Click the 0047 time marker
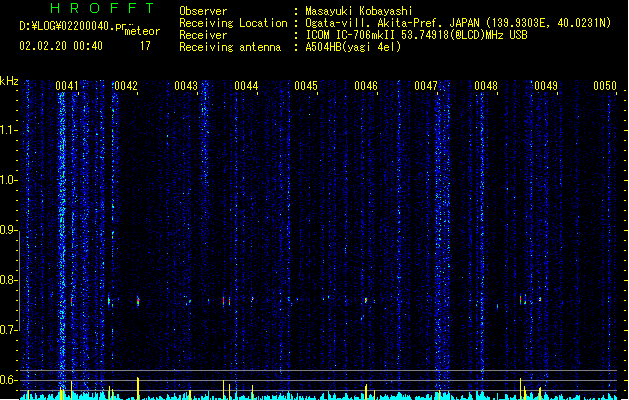629x400 pixels. point(426,86)
